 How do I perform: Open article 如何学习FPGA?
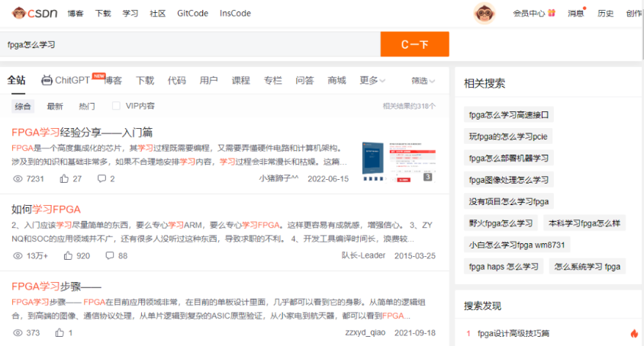click(x=46, y=210)
